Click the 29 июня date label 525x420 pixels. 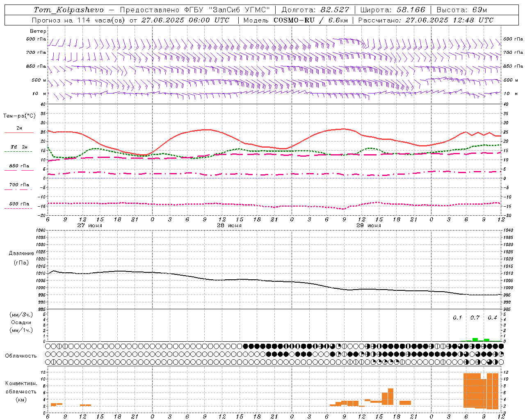pyautogui.click(x=369, y=226)
